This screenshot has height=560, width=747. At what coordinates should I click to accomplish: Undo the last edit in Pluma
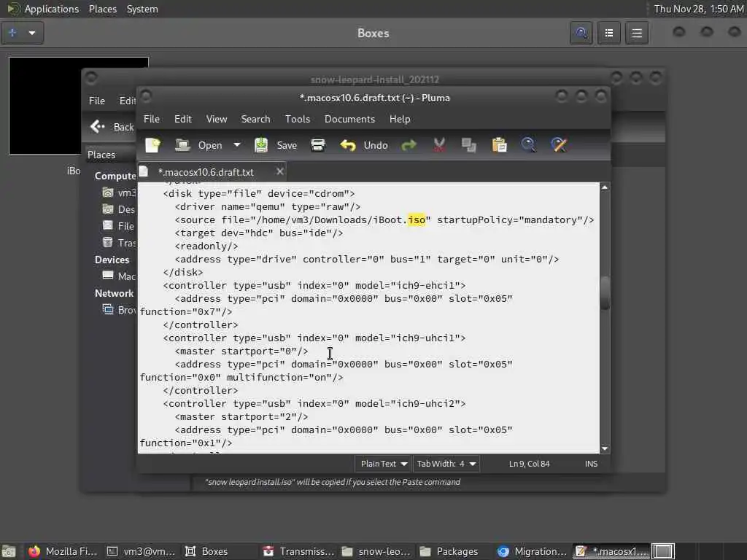pyautogui.click(x=365, y=145)
